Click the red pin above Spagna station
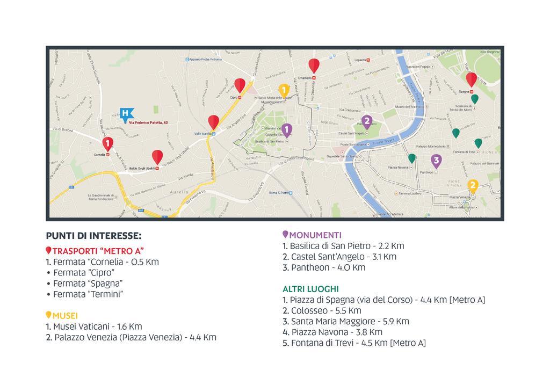Image resolution: width=550 pixels, height=392 pixels. [x=472, y=79]
